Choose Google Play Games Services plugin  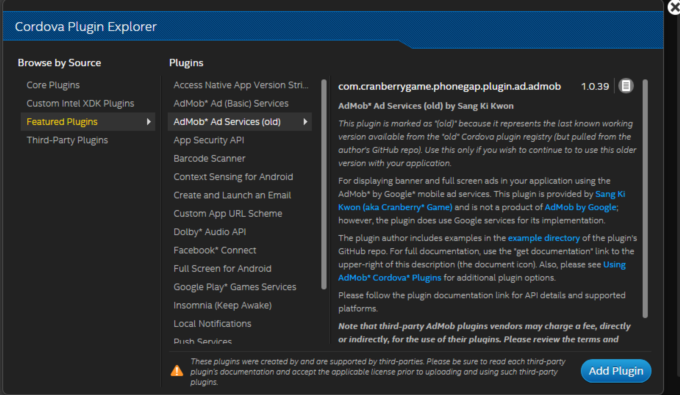pyautogui.click(x=235, y=287)
